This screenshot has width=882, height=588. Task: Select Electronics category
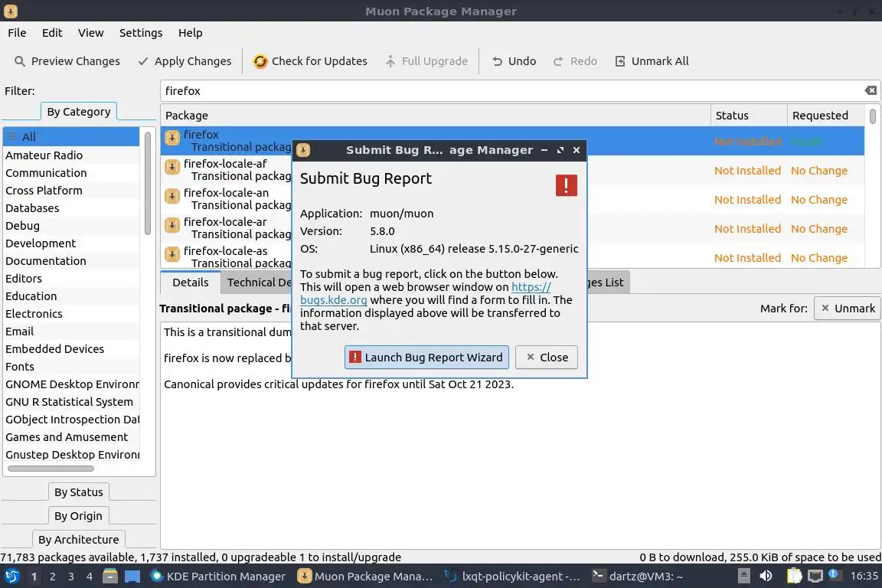71,314
